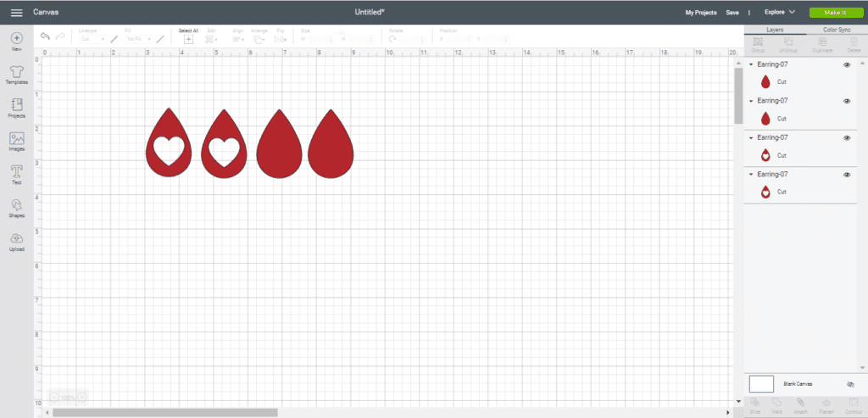Open My Projects link

click(x=700, y=13)
